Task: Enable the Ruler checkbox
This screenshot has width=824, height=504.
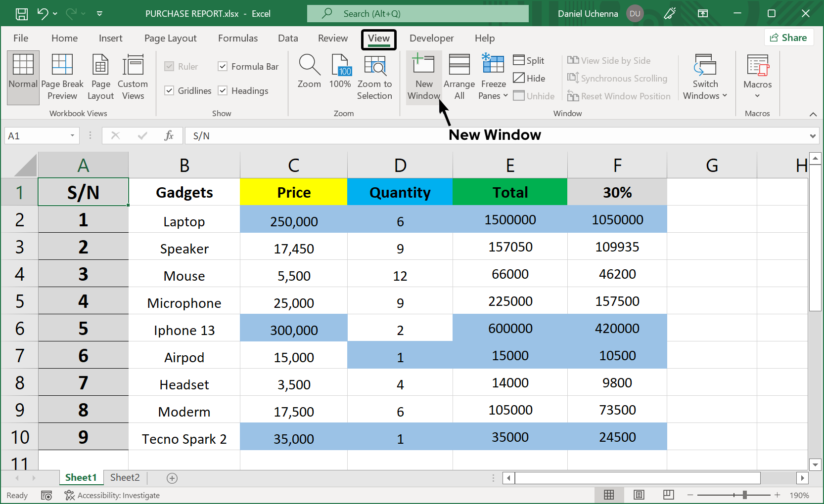Action: tap(170, 66)
